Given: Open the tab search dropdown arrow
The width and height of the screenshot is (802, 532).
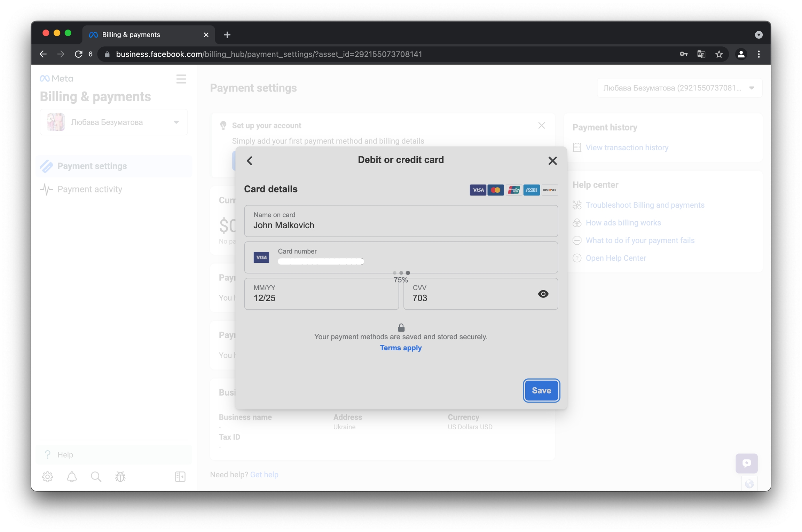Looking at the screenshot, I should 758,35.
